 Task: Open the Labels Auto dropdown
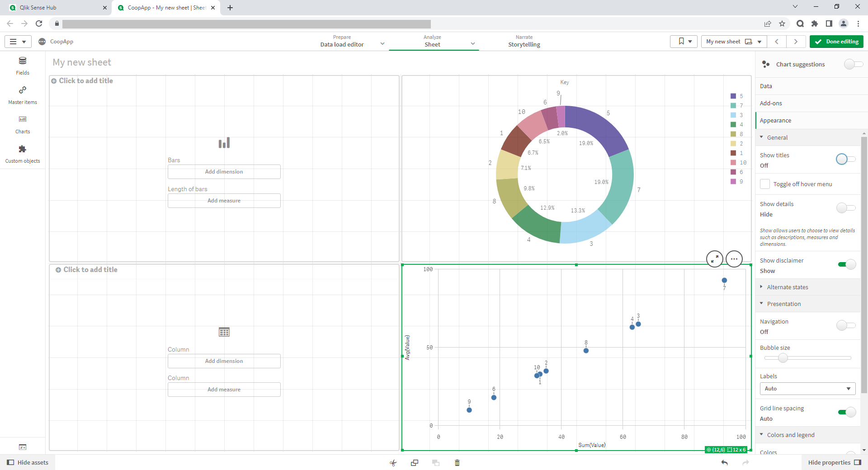pyautogui.click(x=807, y=389)
